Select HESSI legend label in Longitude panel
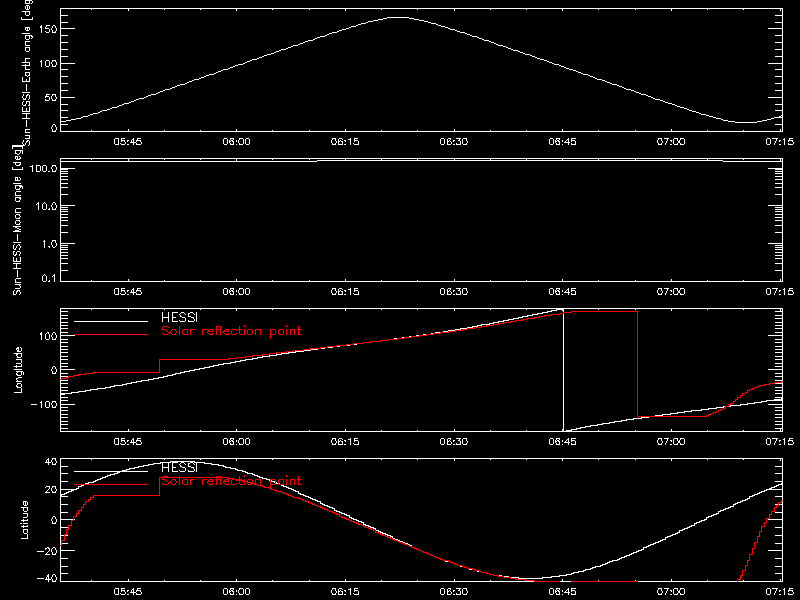The height and width of the screenshot is (600, 800). click(179, 317)
